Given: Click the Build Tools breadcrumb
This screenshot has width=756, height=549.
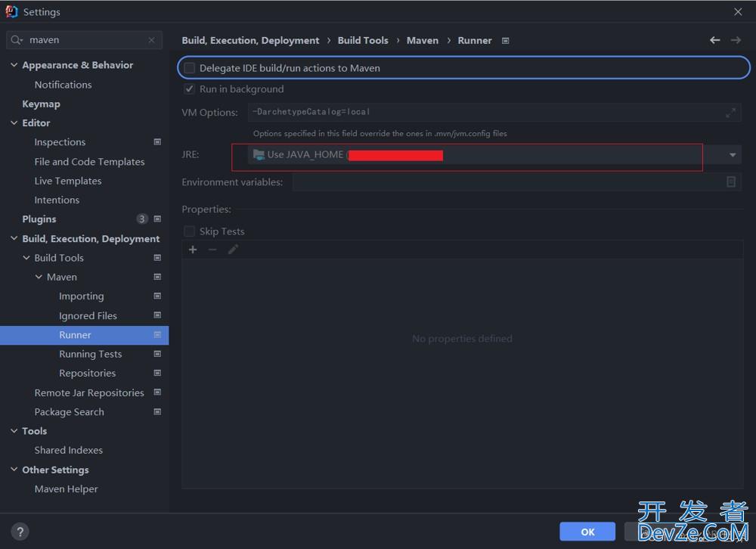Looking at the screenshot, I should pyautogui.click(x=363, y=41).
